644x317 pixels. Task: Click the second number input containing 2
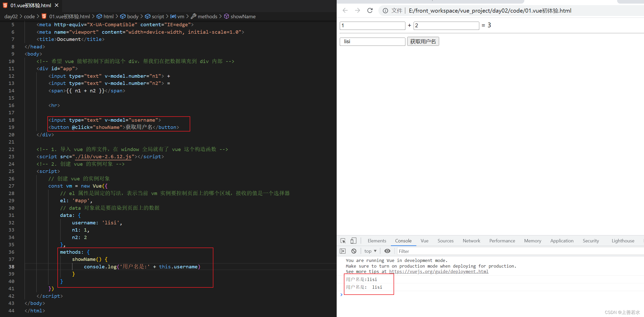pos(446,25)
